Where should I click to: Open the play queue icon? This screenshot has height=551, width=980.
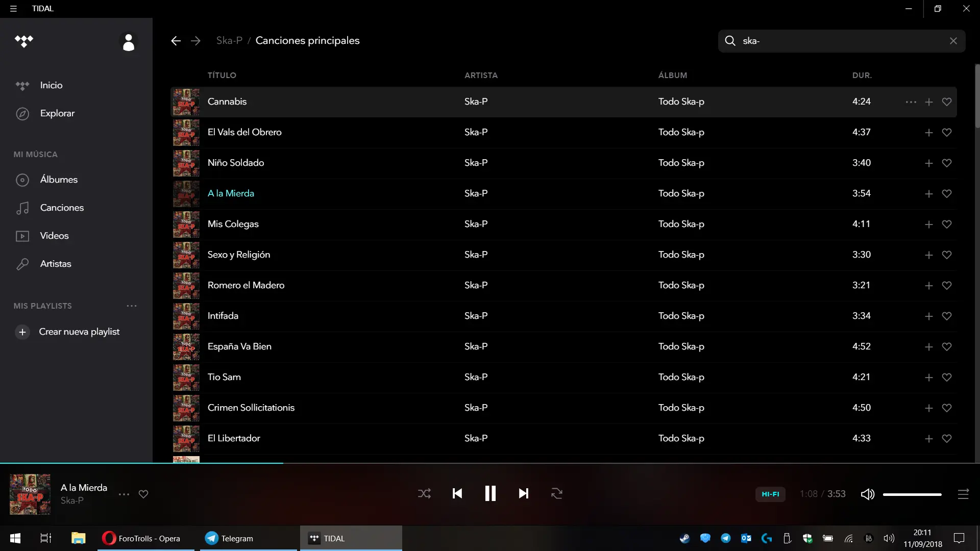coord(963,494)
